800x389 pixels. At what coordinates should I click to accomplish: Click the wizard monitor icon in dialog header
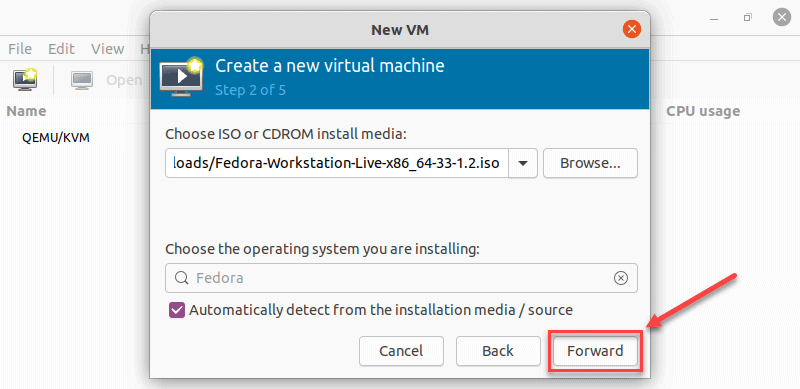(x=181, y=77)
